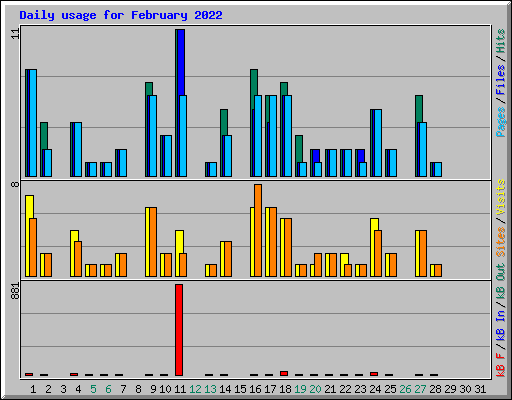
Task: Click the day label "10" on the x-axis
Action: [165, 389]
